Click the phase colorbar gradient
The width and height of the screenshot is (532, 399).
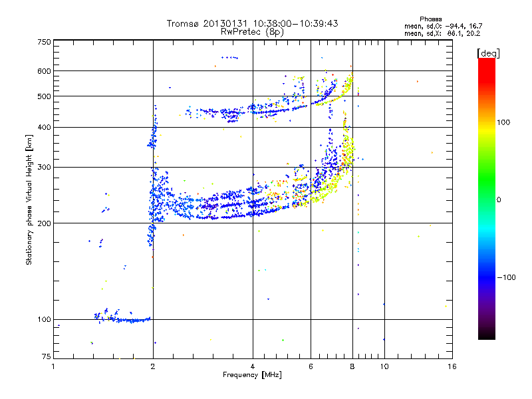[487, 199]
